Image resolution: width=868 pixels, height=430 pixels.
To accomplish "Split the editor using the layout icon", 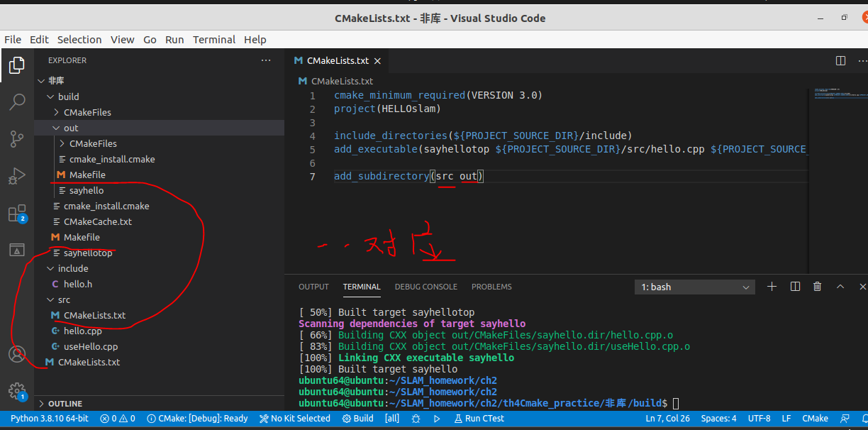I will pyautogui.click(x=840, y=61).
